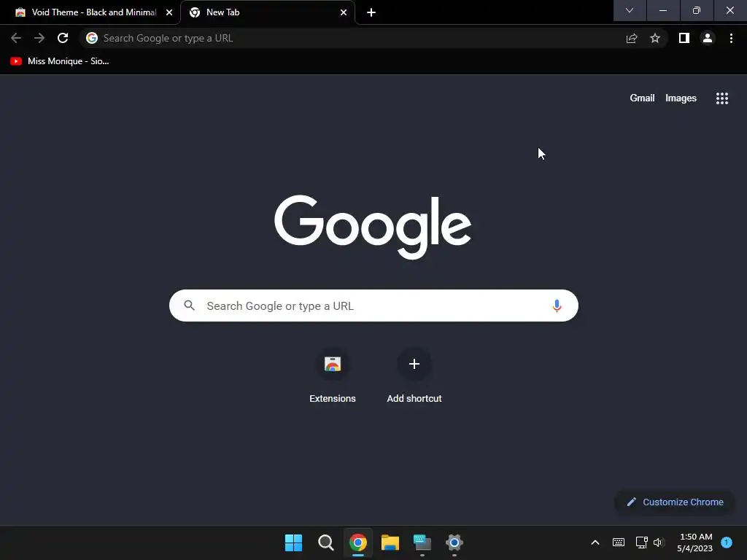Go back using the browser back arrow
The image size is (747, 560).
[16, 38]
